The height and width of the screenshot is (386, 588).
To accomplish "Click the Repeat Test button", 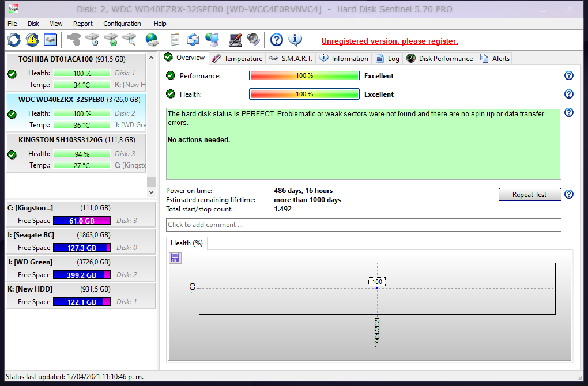I will pyautogui.click(x=530, y=195).
